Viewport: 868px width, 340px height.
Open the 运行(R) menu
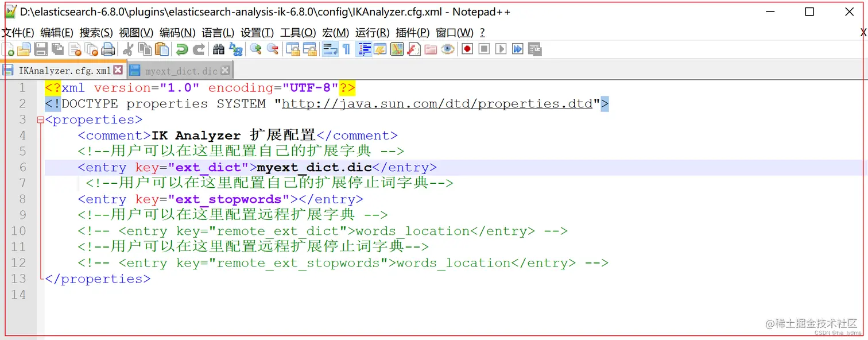[373, 33]
